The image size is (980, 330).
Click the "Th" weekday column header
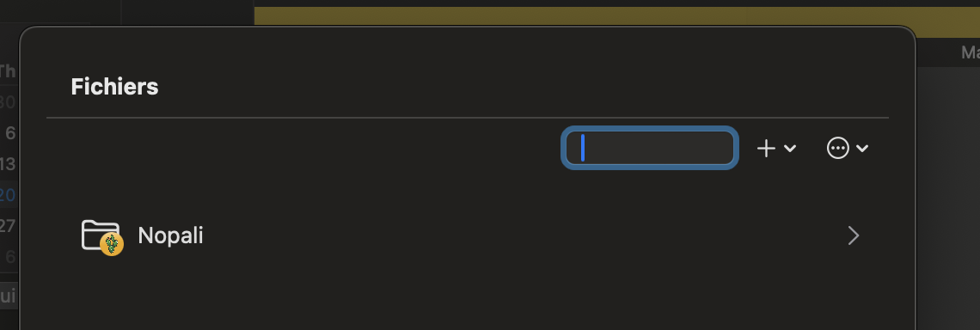[x=8, y=70]
